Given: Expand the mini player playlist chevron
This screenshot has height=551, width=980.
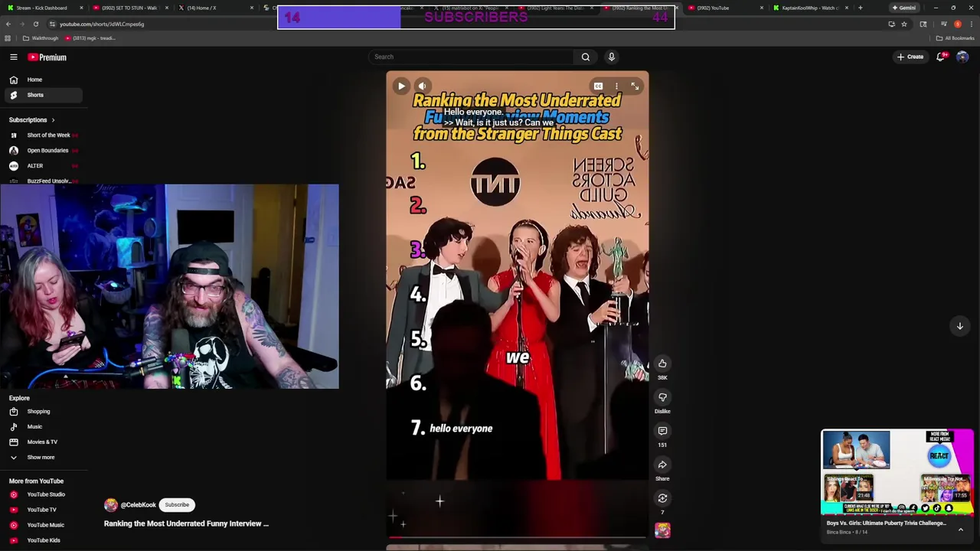Looking at the screenshot, I should [960, 529].
